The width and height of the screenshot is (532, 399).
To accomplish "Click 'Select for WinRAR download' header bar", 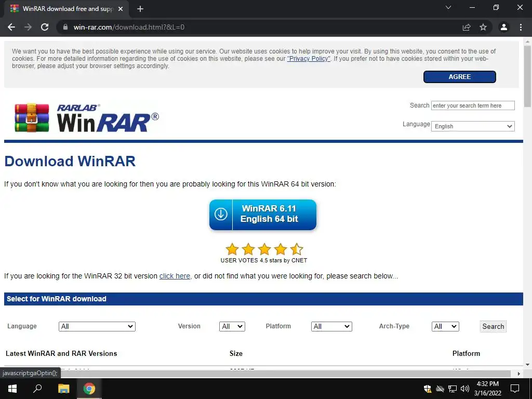I will click(x=263, y=299).
